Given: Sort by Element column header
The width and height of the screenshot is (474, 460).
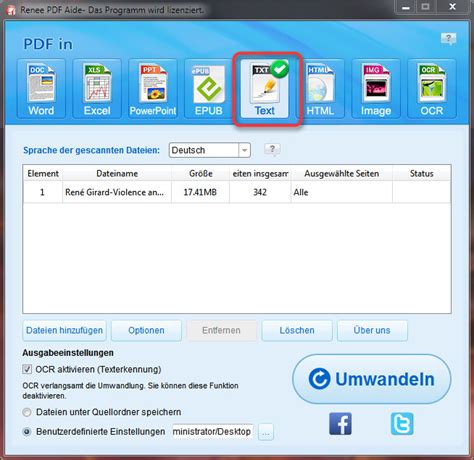Looking at the screenshot, I should 43,174.
